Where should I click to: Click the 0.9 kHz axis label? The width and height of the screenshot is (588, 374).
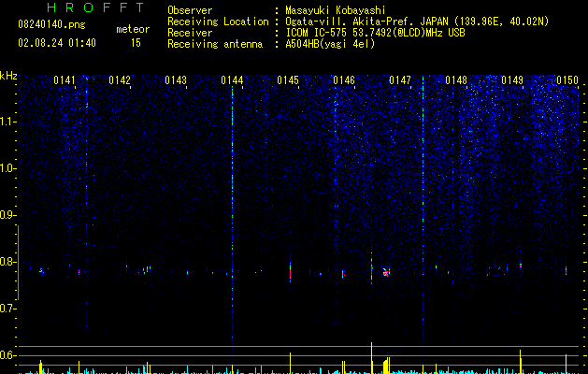7,215
